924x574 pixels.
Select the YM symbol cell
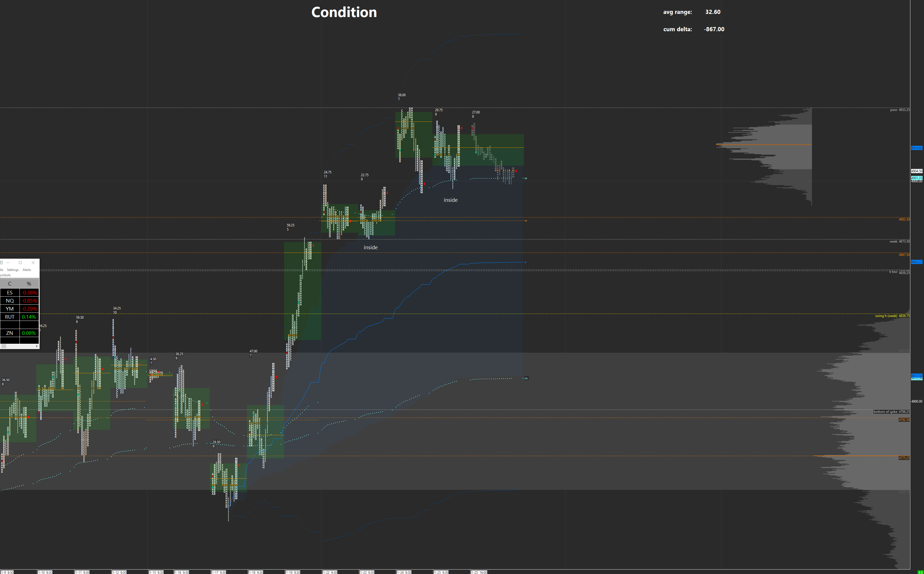click(10, 309)
